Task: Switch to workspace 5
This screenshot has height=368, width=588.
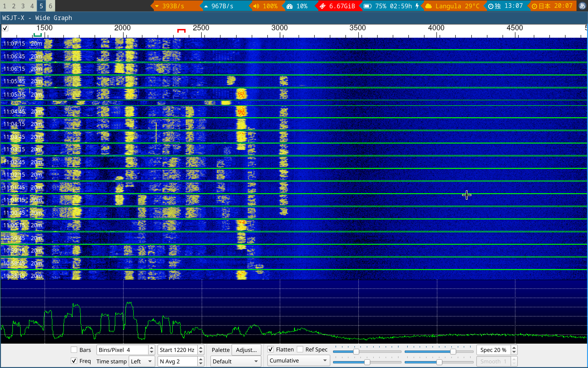Action: [x=41, y=6]
